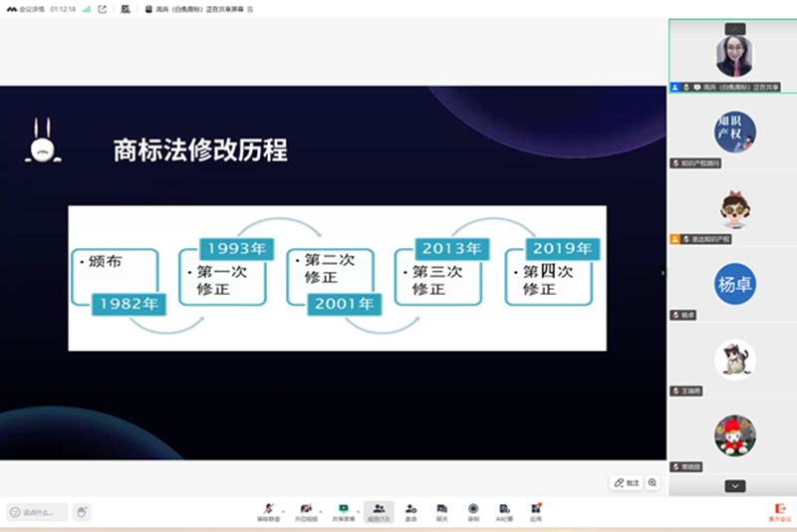Open AI notes tool
The width and height of the screenshot is (797, 532).
point(504,510)
